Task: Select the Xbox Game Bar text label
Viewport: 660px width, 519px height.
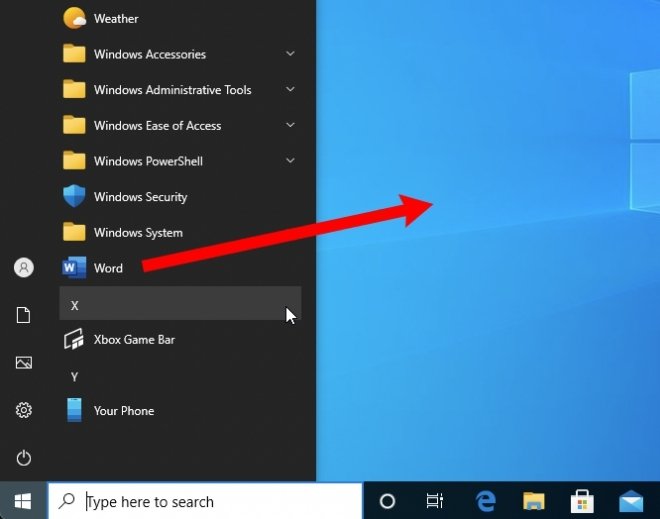Action: coord(134,340)
